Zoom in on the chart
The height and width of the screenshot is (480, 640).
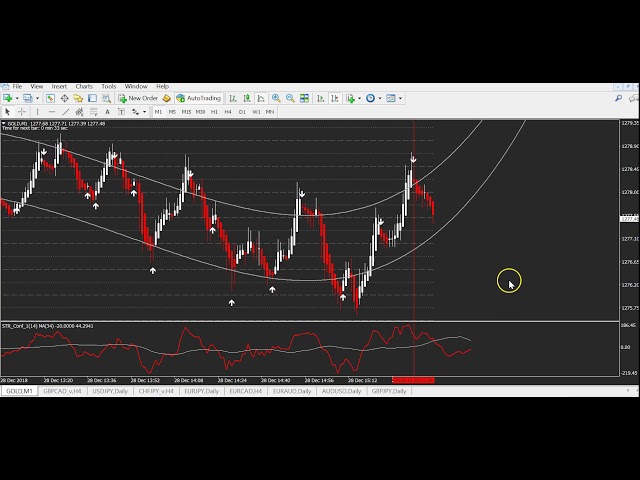point(276,98)
